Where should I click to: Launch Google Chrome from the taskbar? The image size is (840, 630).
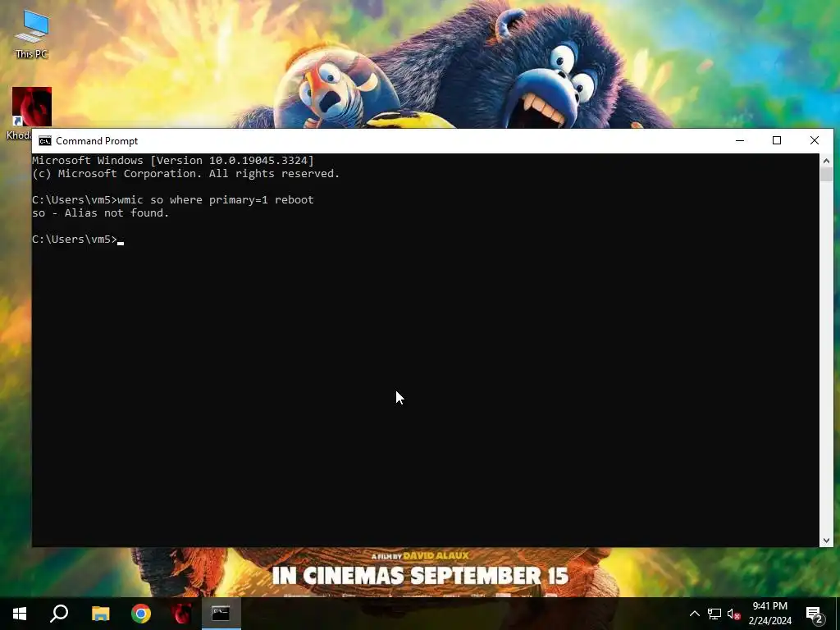click(141, 614)
